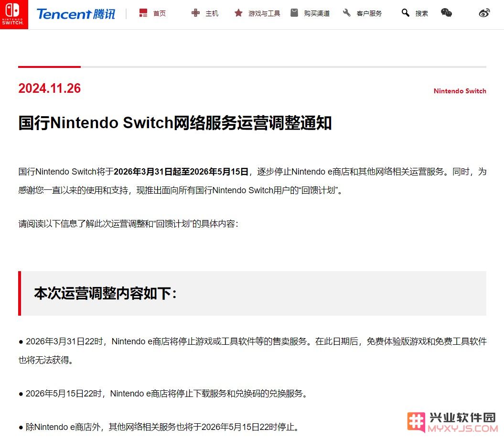
Task: Click the bold text 2026年3月31日起至2026年5月15日
Action: [181, 172]
